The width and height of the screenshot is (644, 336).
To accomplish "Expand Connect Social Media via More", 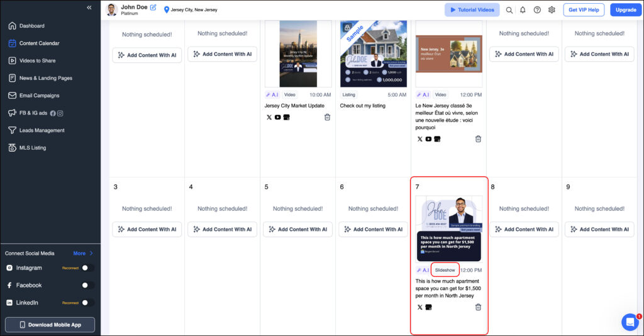I will point(82,254).
